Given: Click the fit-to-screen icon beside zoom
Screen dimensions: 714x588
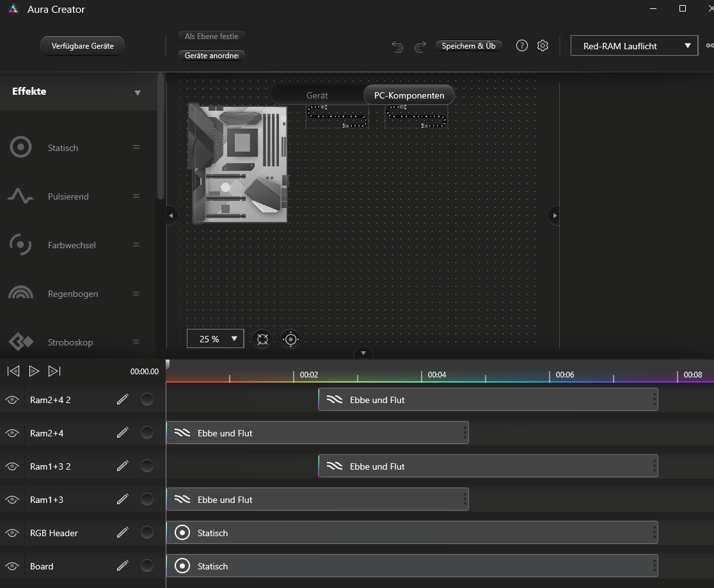Looking at the screenshot, I should pos(262,339).
